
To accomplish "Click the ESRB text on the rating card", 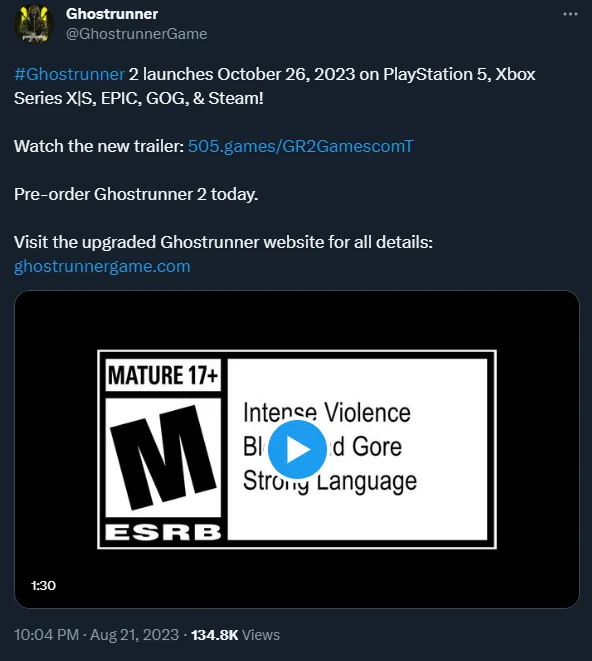I will pyautogui.click(x=163, y=532).
